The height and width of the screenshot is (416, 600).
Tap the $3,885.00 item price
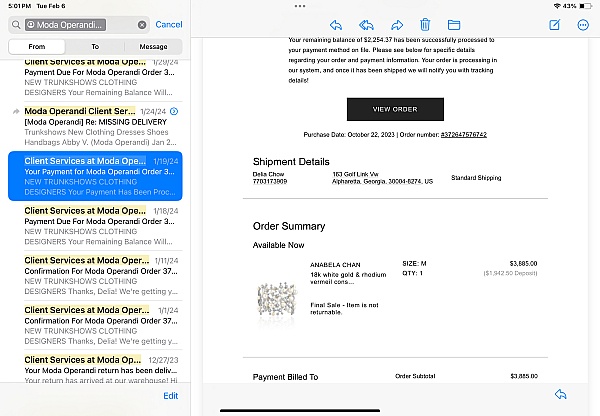tap(523, 264)
